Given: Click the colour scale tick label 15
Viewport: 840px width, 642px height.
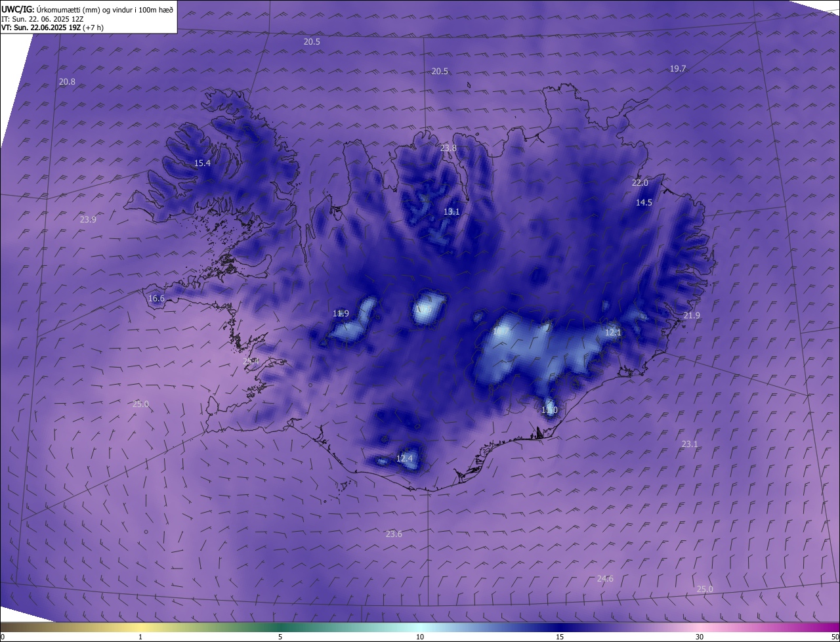Looking at the screenshot, I should [560, 637].
